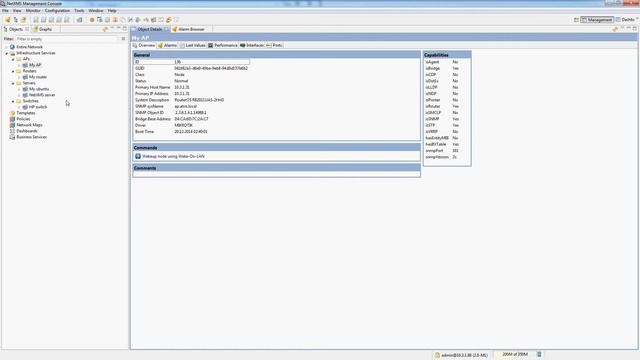This screenshot has height=360, width=640.
Task: Open the File menu
Action: pos(5,11)
